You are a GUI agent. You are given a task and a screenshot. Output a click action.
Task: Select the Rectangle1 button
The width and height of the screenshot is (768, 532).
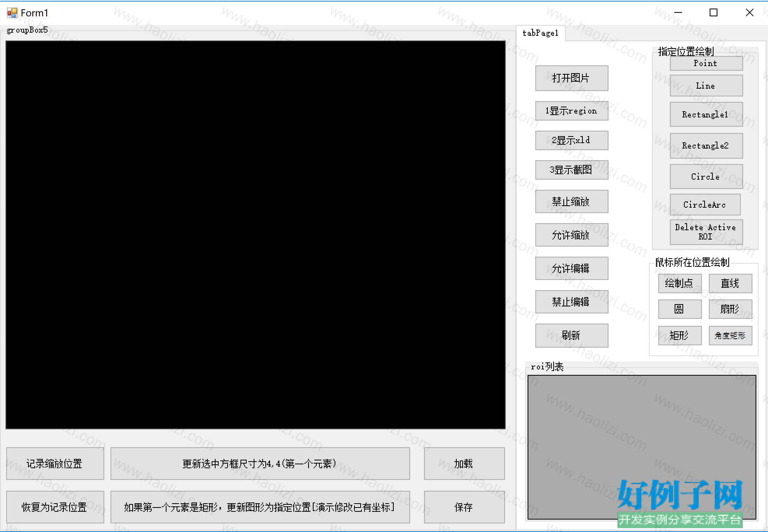click(706, 114)
